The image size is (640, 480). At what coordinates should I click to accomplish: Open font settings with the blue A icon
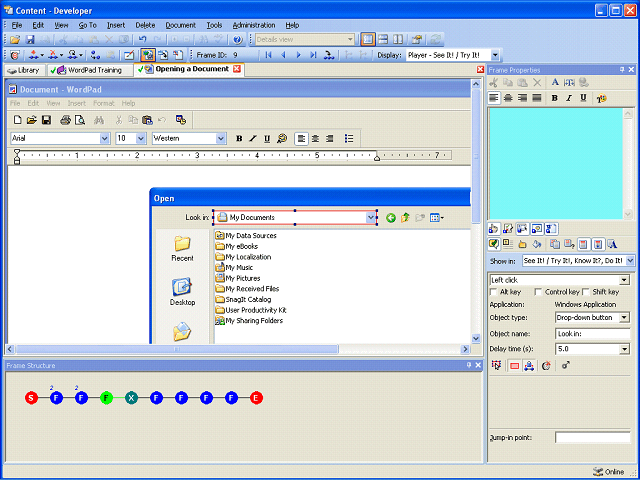pos(555,82)
